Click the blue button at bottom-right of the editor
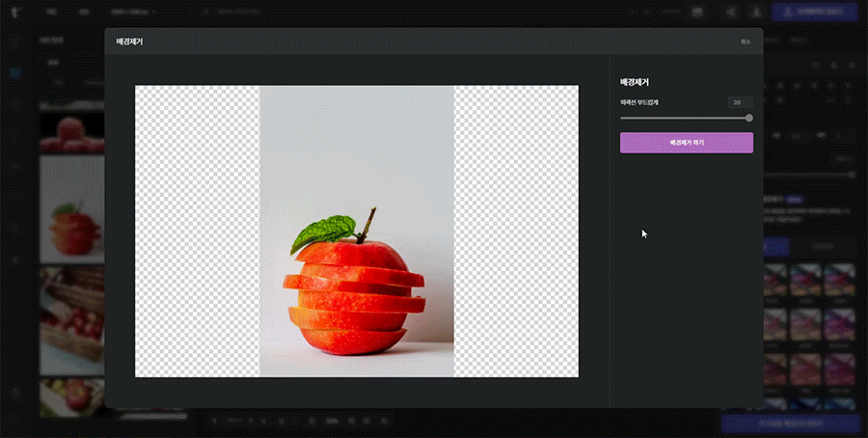Image resolution: width=868 pixels, height=438 pixels. [790, 423]
